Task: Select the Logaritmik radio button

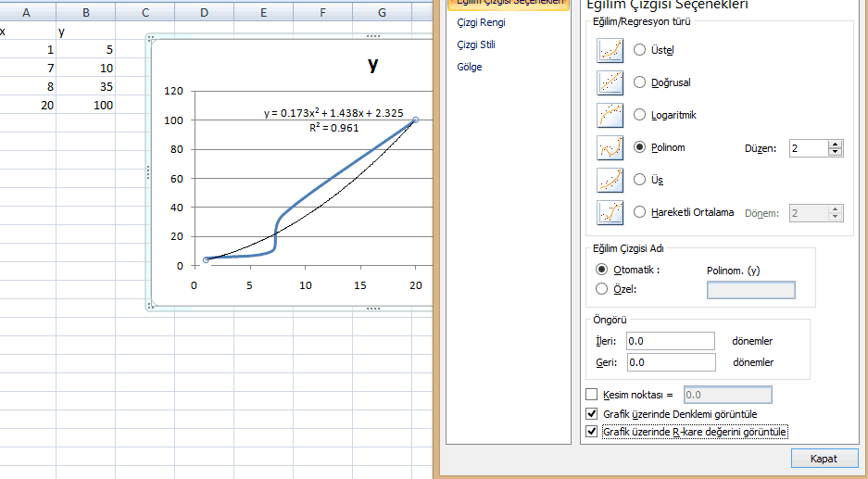Action: click(x=639, y=115)
